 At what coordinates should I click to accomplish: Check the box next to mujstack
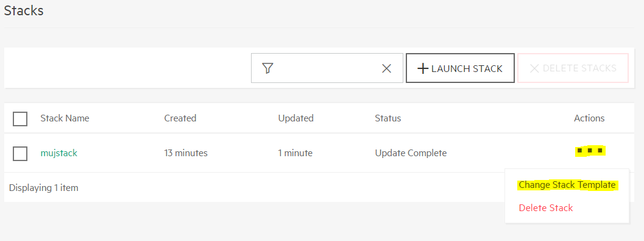coord(20,153)
